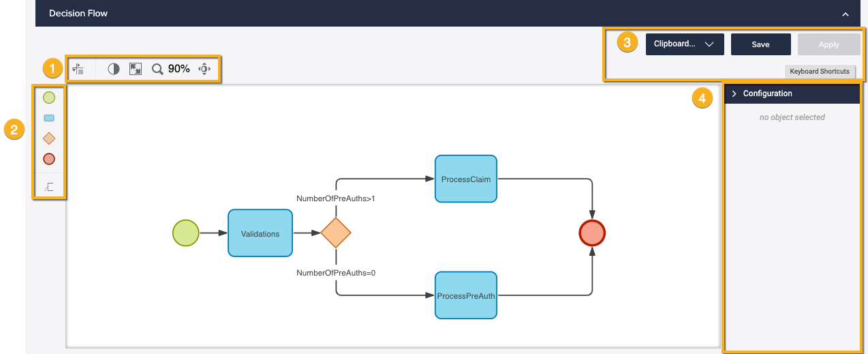The image size is (868, 354).
Task: Click the Apply button
Action: (828, 44)
